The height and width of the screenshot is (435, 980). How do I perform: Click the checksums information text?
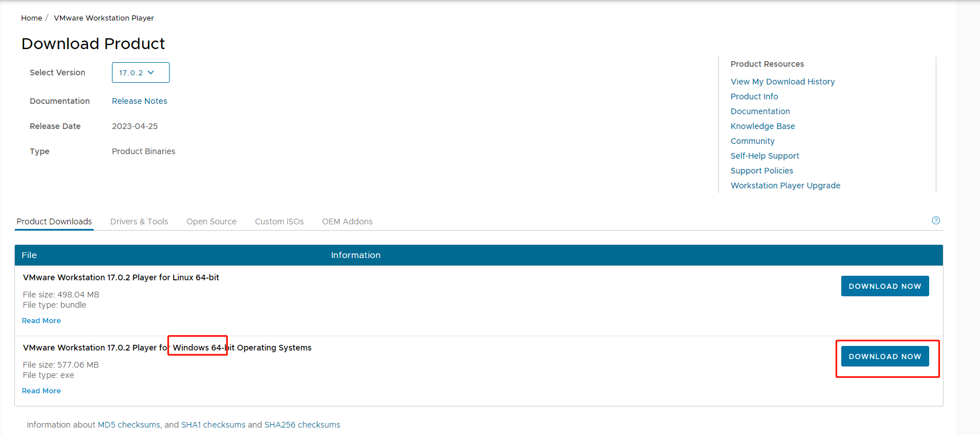click(x=183, y=425)
